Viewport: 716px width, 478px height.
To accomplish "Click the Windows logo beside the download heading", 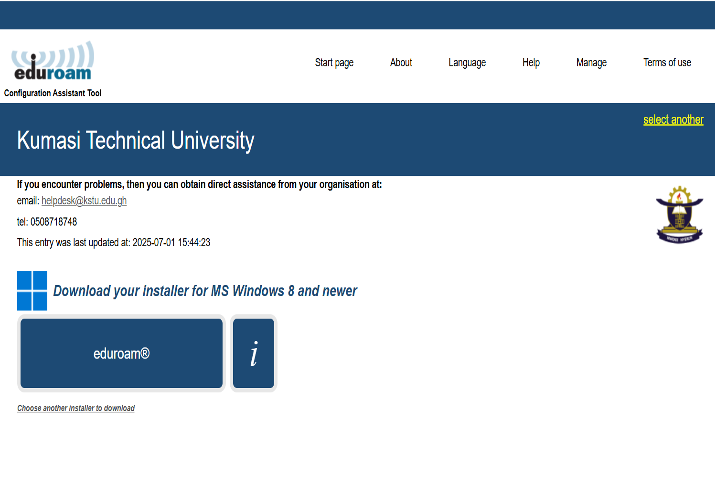I will point(32,291).
